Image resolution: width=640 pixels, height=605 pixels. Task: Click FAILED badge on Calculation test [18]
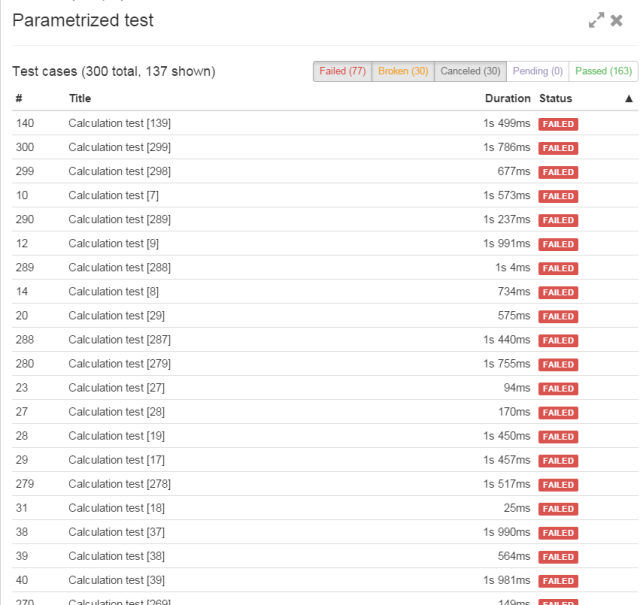(557, 509)
